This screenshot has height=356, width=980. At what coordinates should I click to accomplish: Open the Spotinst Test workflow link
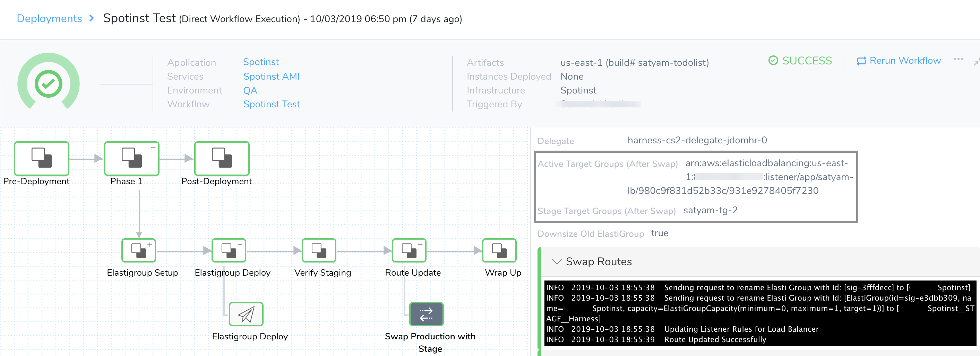click(x=271, y=104)
